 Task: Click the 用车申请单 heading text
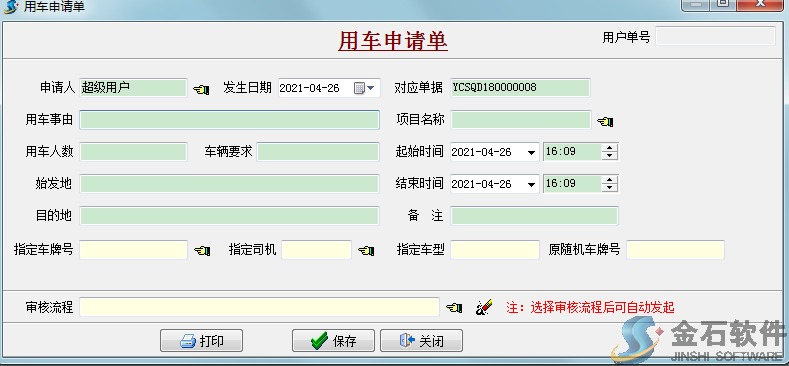coord(392,41)
